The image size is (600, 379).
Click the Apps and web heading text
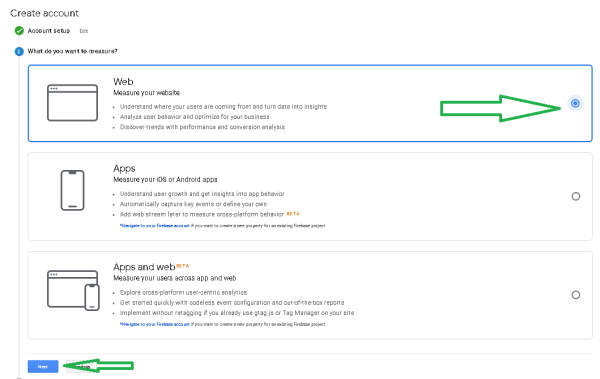144,267
